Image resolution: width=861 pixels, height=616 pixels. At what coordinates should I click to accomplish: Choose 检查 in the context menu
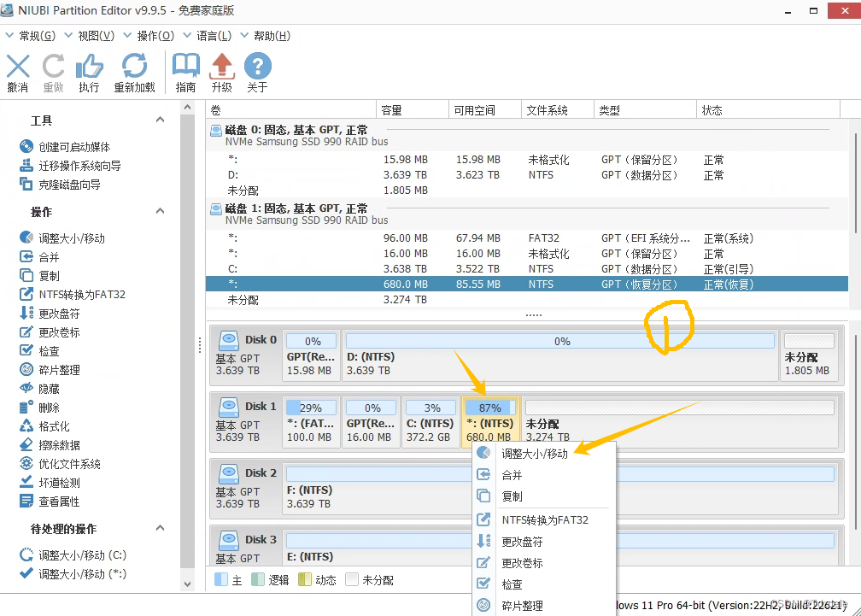click(x=543, y=584)
